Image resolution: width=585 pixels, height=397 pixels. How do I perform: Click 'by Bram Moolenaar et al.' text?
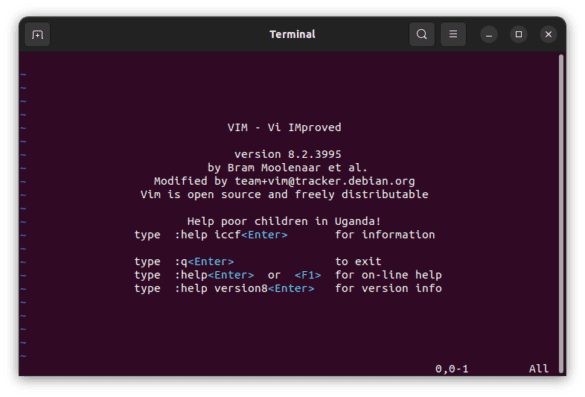(x=287, y=168)
